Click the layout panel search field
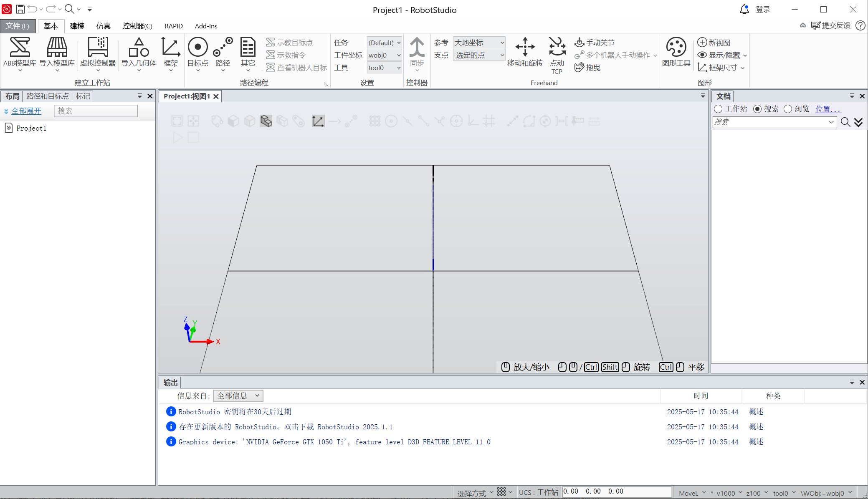 click(x=96, y=111)
